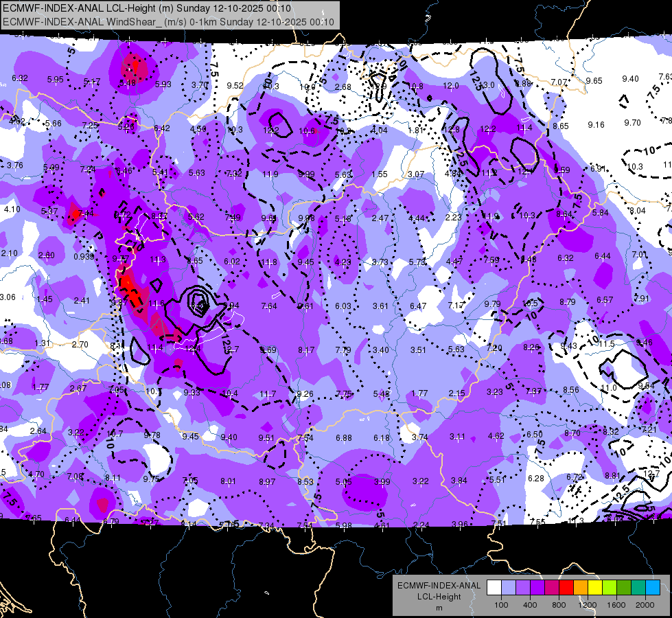
Task: Click the grid value 8.01
Action: tap(228, 481)
